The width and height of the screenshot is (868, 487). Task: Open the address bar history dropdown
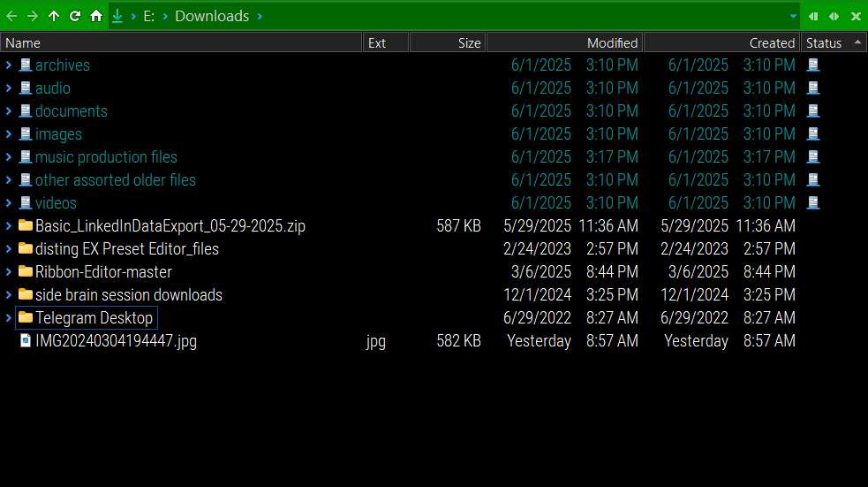point(793,16)
